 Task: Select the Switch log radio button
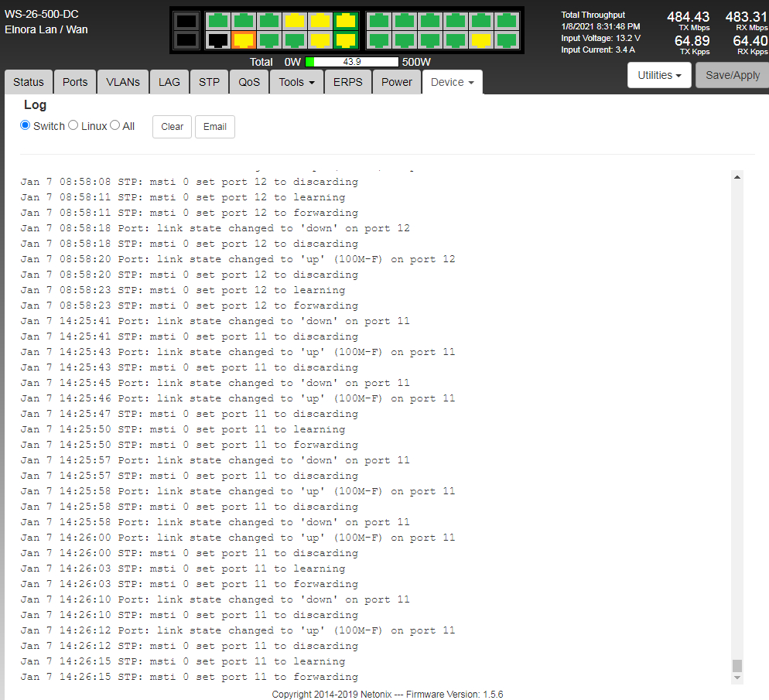26,125
